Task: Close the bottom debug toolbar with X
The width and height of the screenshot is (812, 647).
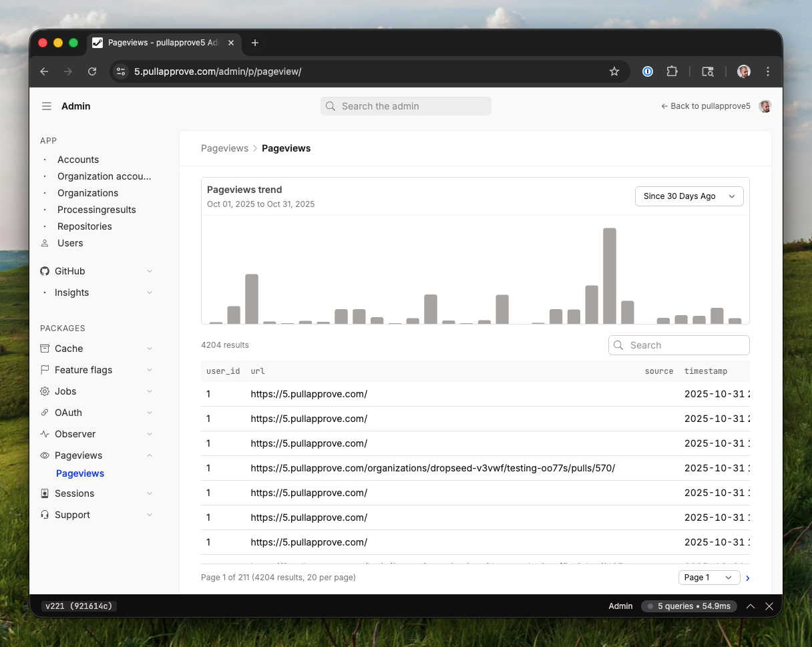Action: [769, 606]
